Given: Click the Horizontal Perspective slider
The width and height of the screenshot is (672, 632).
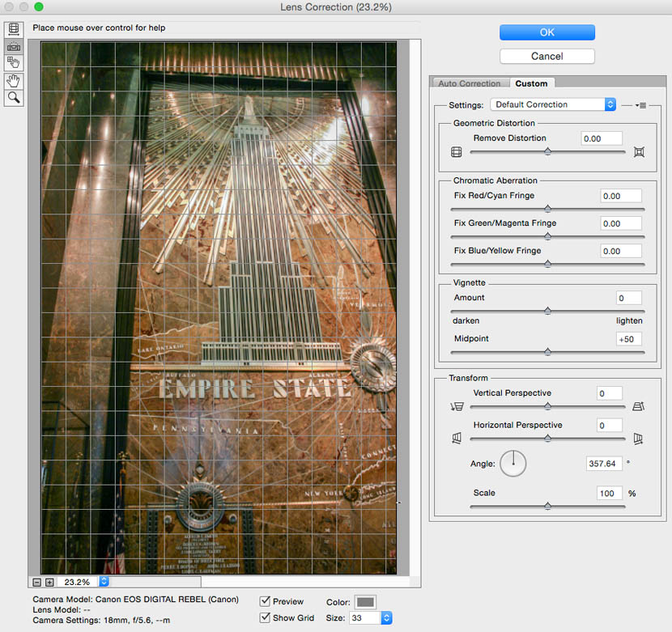Looking at the screenshot, I should pos(547,439).
